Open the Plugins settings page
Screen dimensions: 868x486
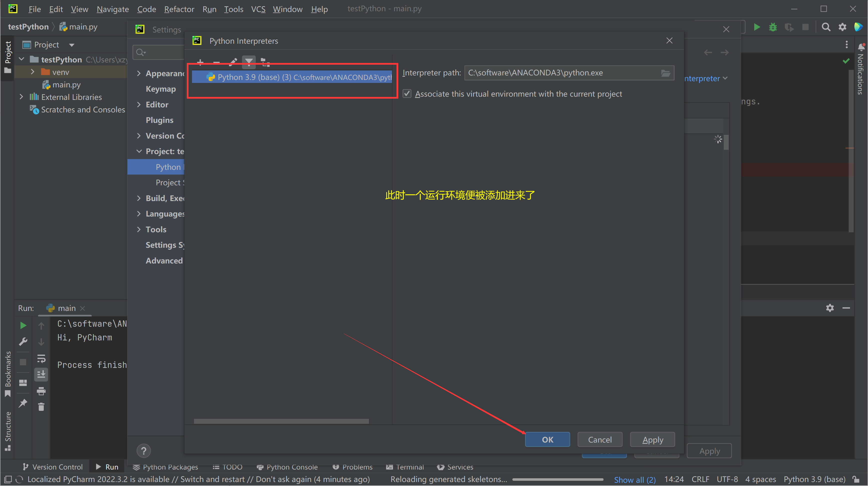[x=159, y=120]
